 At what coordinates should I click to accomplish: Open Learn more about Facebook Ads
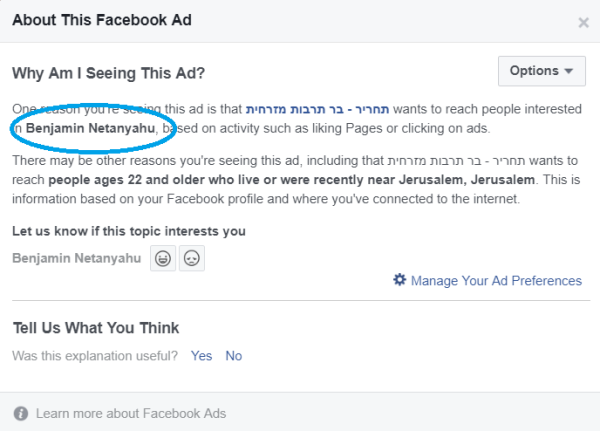(x=131, y=413)
